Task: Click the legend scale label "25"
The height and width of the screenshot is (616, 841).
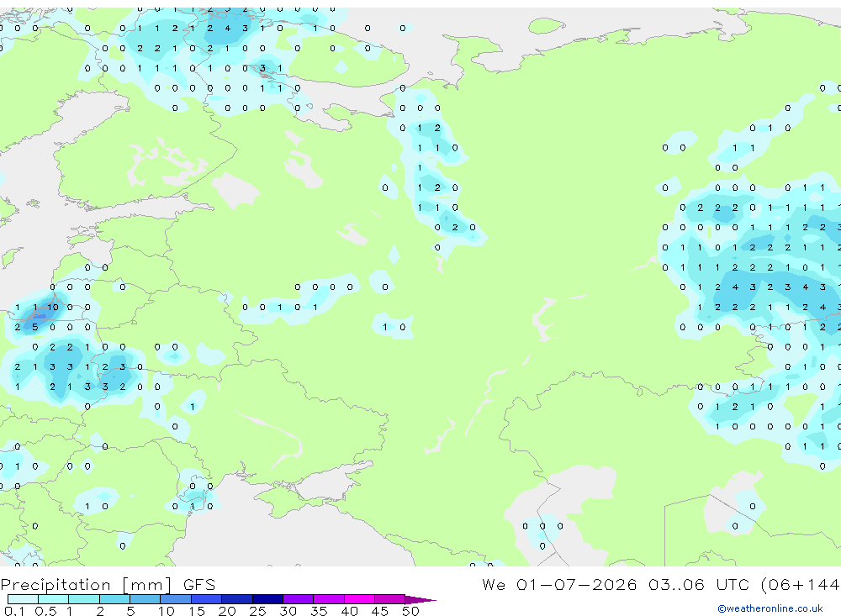Action: 257,611
